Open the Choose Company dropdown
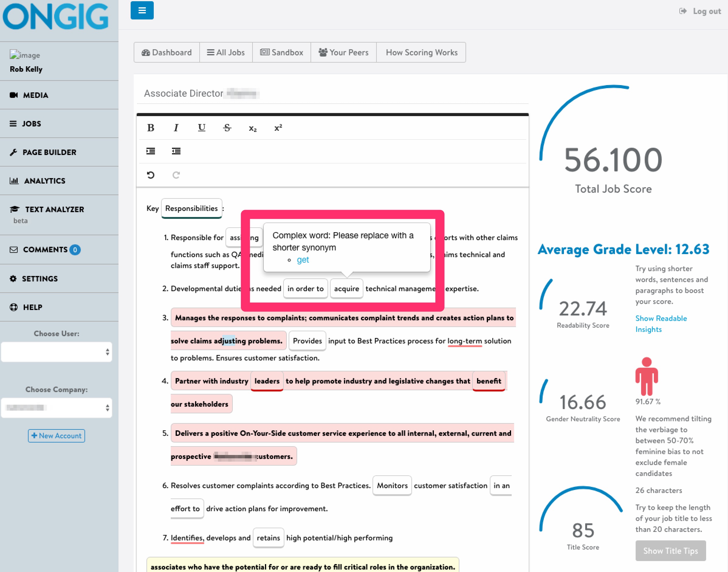Image resolution: width=728 pixels, height=572 pixels. pyautogui.click(x=57, y=408)
